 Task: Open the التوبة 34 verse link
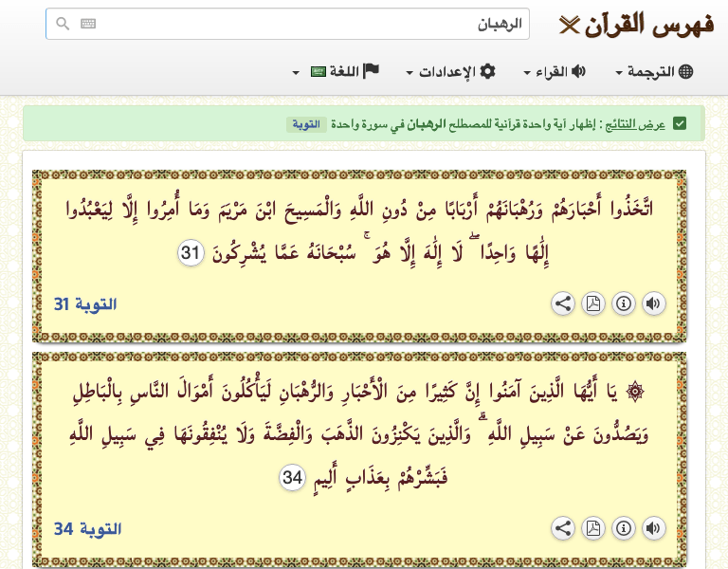tap(88, 529)
